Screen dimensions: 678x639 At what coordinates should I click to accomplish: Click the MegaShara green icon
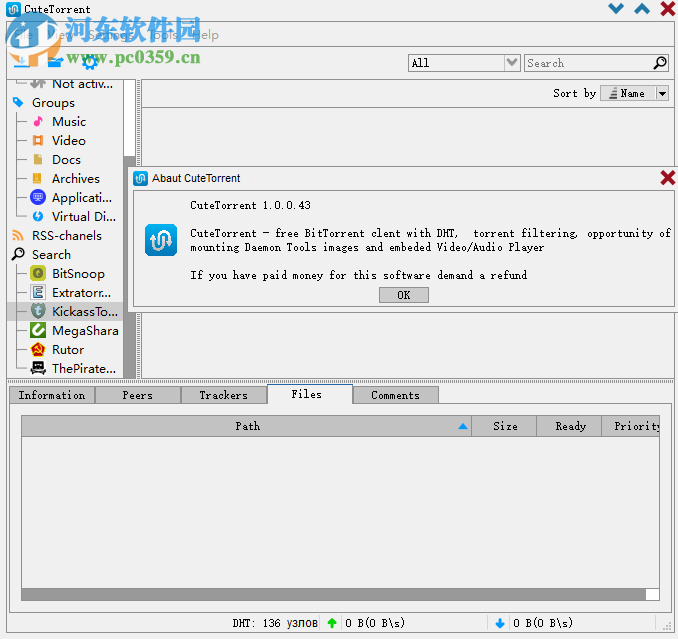point(38,330)
